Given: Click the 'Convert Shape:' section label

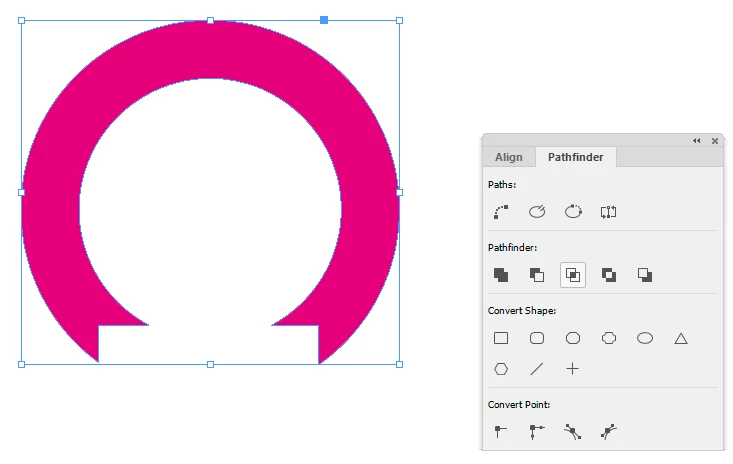Looking at the screenshot, I should pos(522,311).
